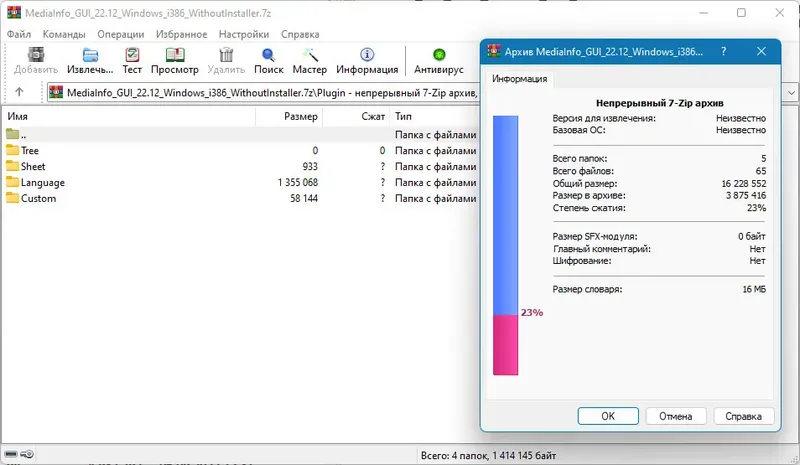Image resolution: width=800 pixels, height=465 pixels.
Task: Click the total size value 16 228 552
Action: 743,183
